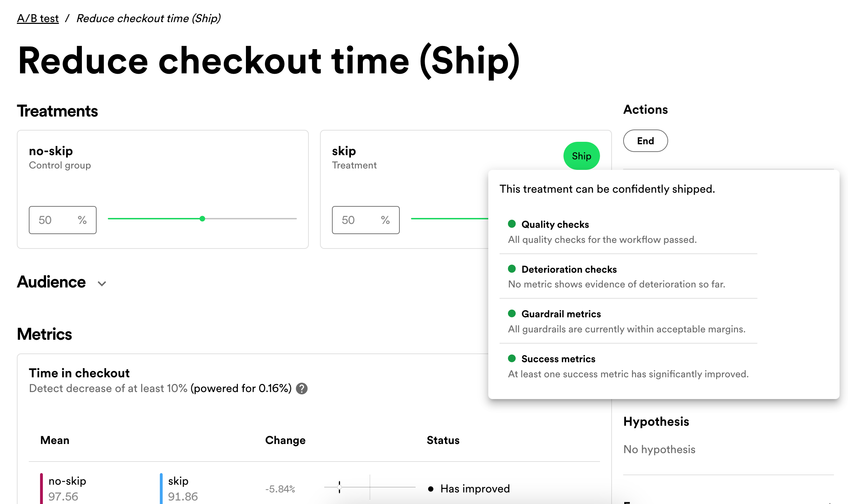Collapse the Treatments section heading
Image resolution: width=848 pixels, height=504 pixels.
(x=58, y=111)
